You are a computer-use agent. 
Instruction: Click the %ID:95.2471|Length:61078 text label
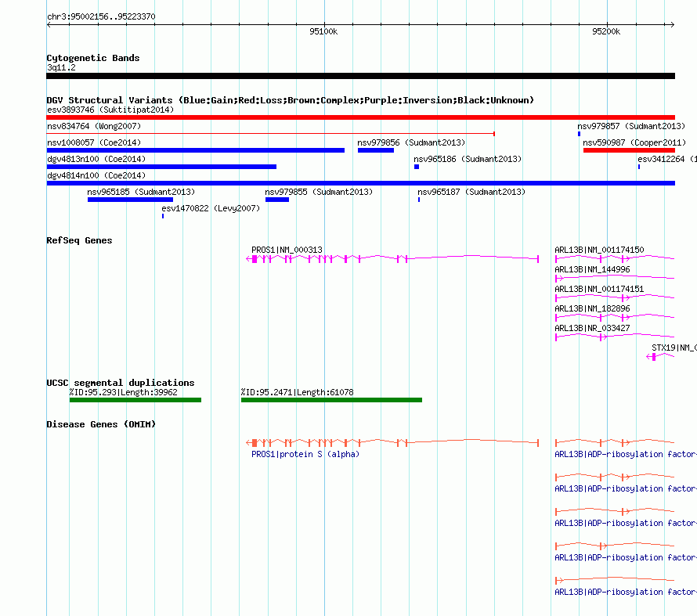coord(298,393)
